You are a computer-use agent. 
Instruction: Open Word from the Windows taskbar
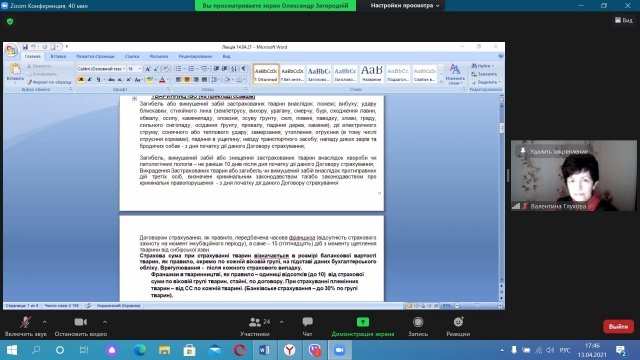[264, 350]
